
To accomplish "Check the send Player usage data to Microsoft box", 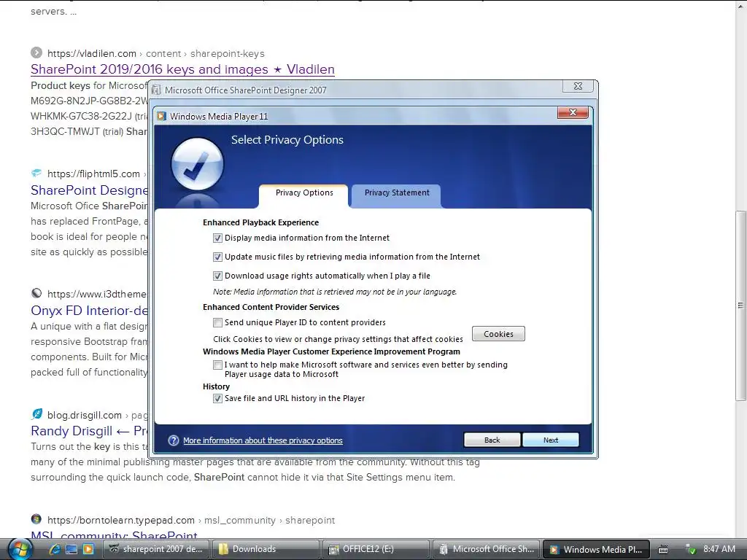I will click(x=217, y=365).
